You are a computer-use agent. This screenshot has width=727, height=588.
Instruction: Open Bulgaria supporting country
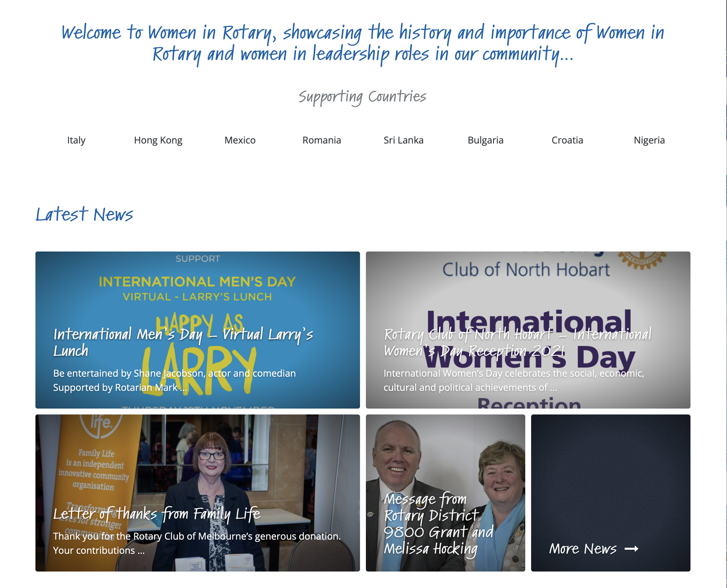(485, 140)
